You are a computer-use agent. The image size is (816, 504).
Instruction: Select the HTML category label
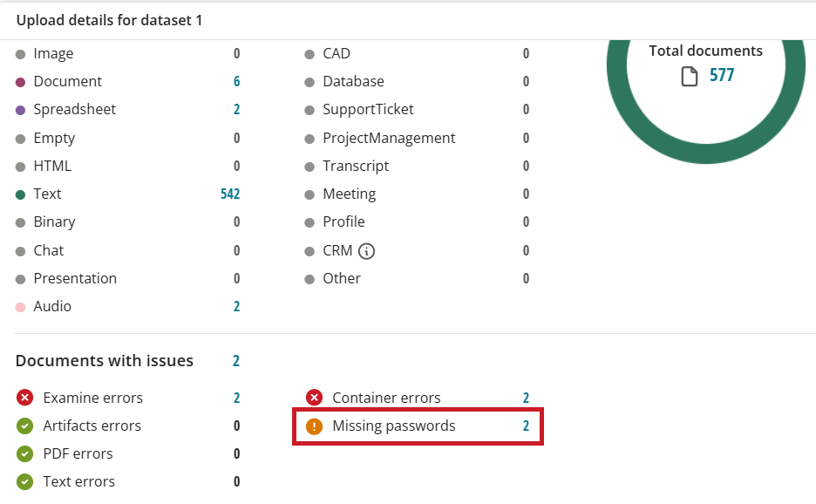tap(52, 166)
